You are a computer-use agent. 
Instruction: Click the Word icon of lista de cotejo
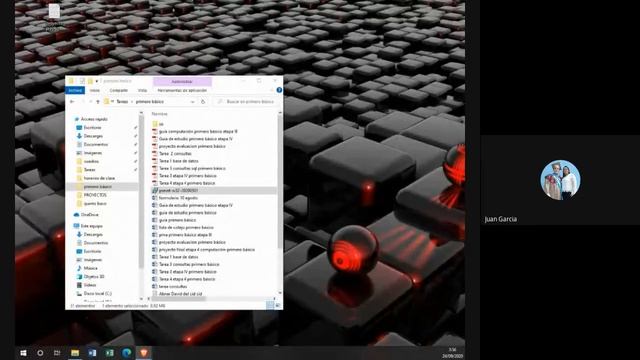point(155,227)
